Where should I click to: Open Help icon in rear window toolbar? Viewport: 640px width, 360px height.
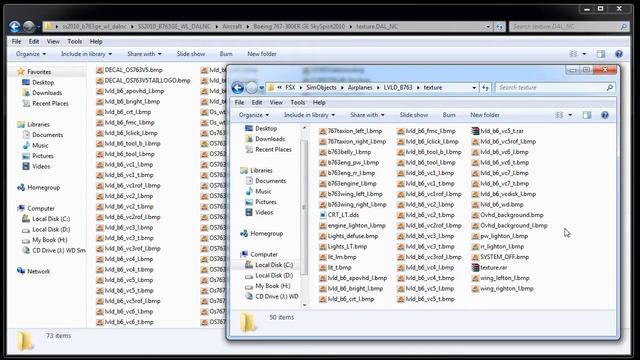tap(619, 54)
